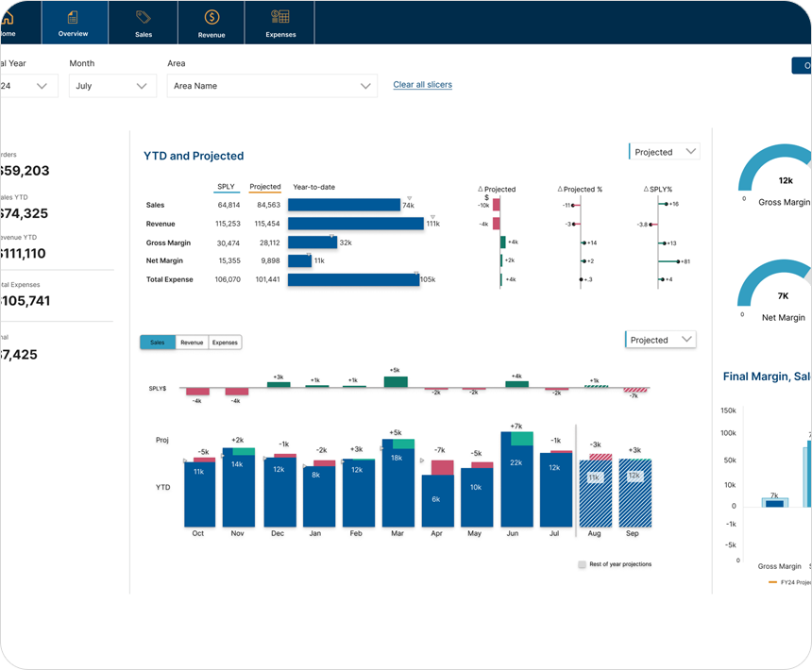The height and width of the screenshot is (670, 812).
Task: Click the Sales price tag icon
Action: 144,18
